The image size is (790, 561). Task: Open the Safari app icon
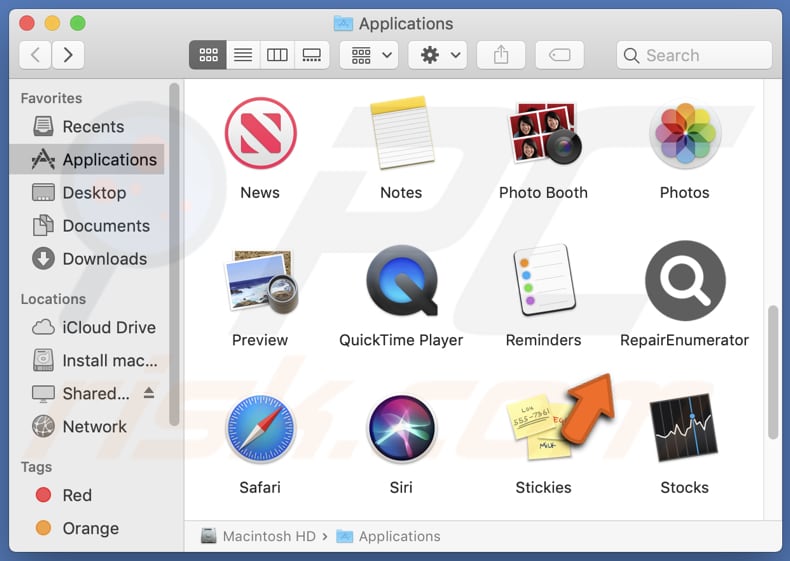(x=260, y=428)
